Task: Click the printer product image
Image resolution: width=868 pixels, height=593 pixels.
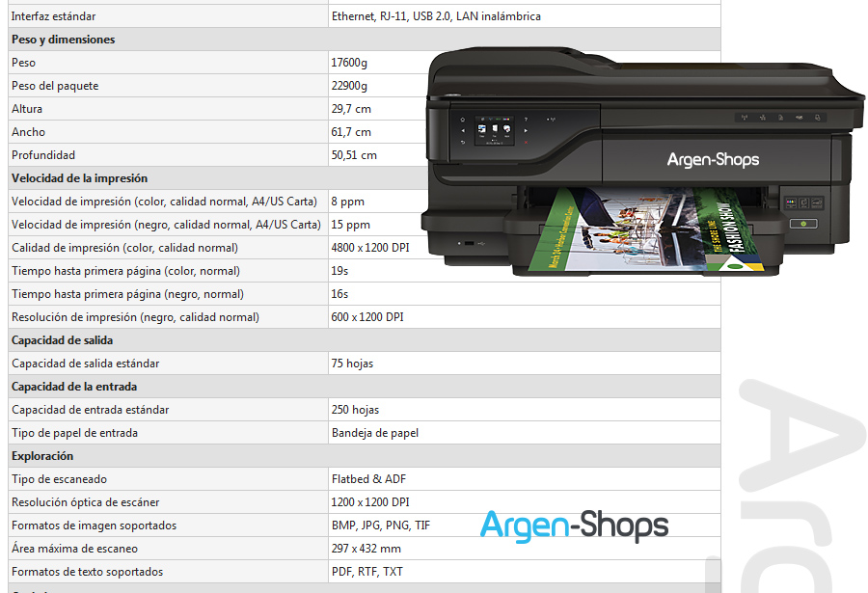Action: tap(643, 162)
